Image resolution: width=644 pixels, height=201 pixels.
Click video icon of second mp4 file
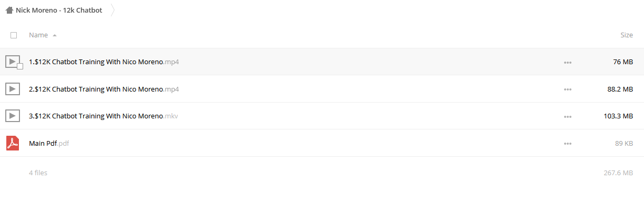click(13, 89)
